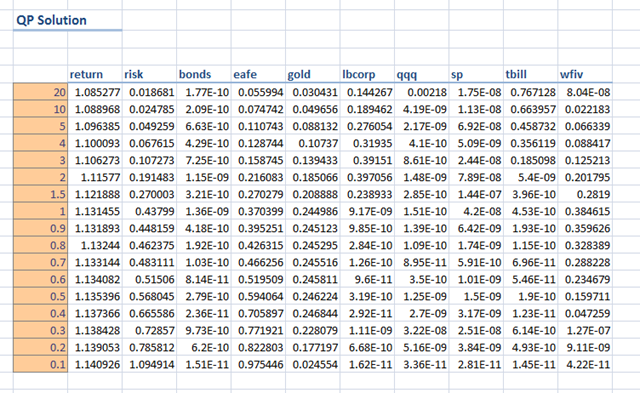Screen dimensions: 640x393
Task: Select gold value 0.024554
Action: point(312,364)
